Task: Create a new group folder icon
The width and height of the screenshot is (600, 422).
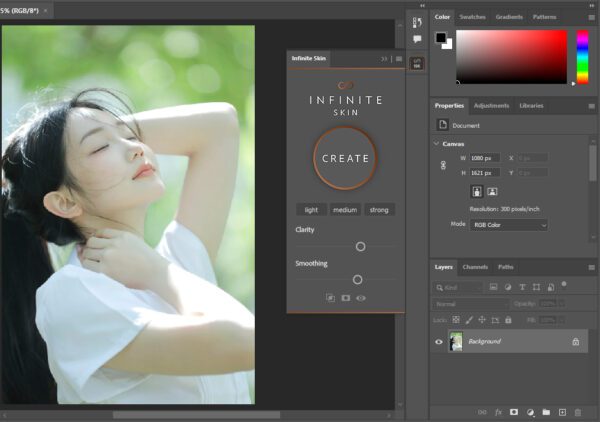Action: (546, 412)
